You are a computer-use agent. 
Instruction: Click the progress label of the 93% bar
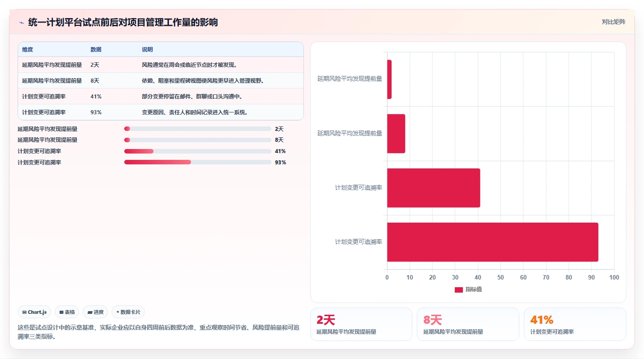39,162
